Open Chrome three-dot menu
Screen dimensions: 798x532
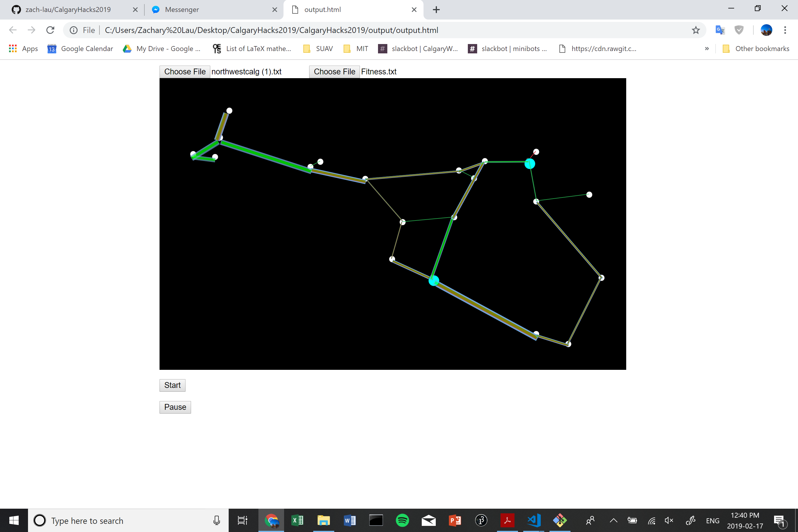pos(785,30)
